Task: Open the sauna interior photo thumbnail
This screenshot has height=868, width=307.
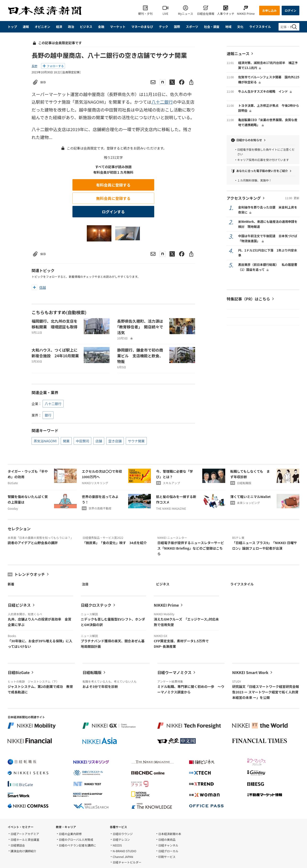Action: [99, 234]
